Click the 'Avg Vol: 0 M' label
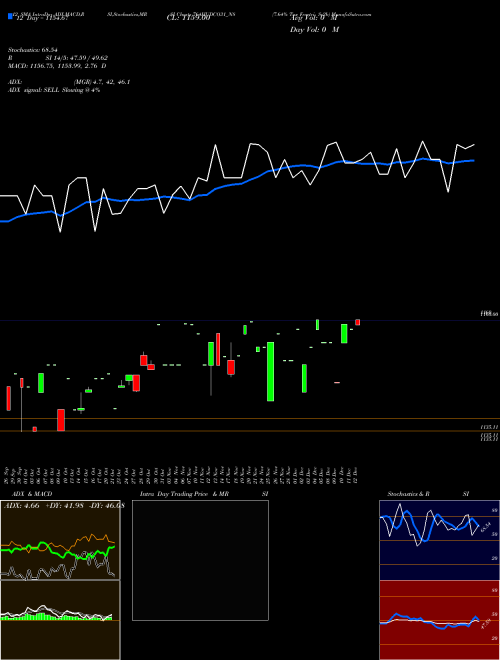The height and width of the screenshot is (660, 500). tap(314, 19)
